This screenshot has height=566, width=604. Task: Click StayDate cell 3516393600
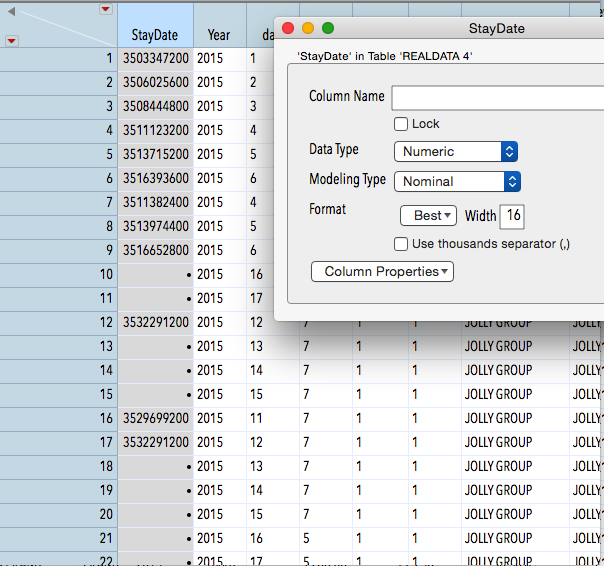point(156,178)
